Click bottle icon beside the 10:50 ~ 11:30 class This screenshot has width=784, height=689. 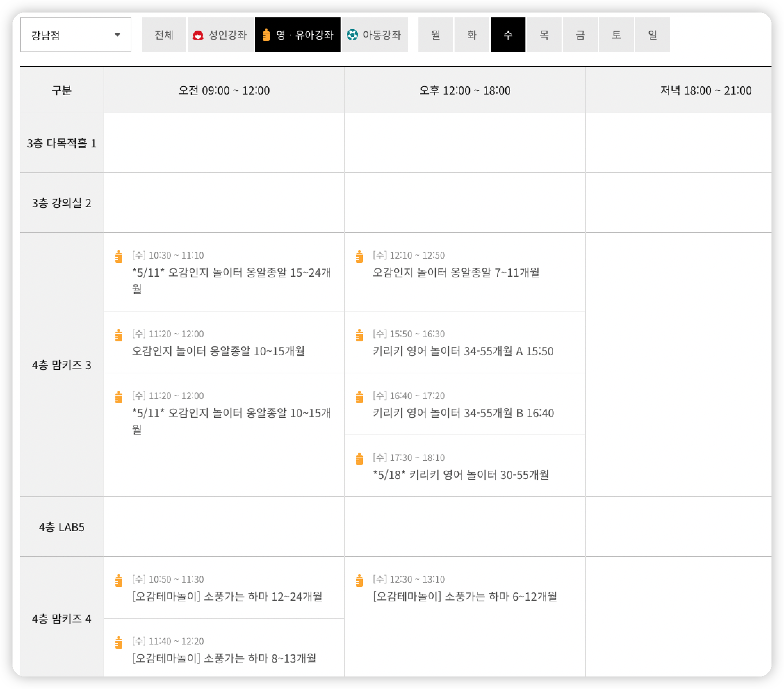119,581
